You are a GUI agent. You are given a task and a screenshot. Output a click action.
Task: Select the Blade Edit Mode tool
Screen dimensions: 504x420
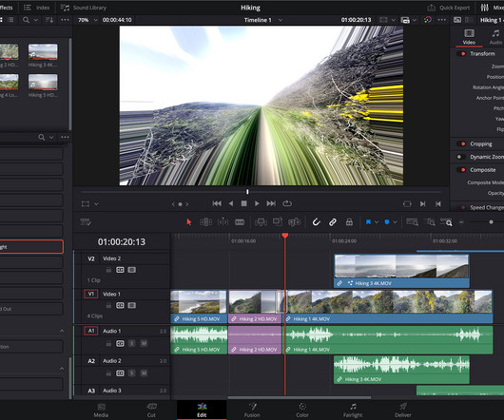pos(240,222)
